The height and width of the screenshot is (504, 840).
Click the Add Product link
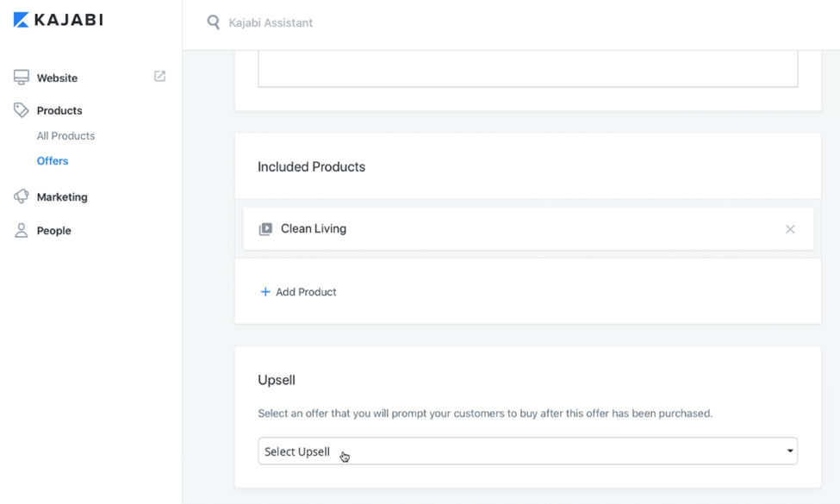pos(306,292)
